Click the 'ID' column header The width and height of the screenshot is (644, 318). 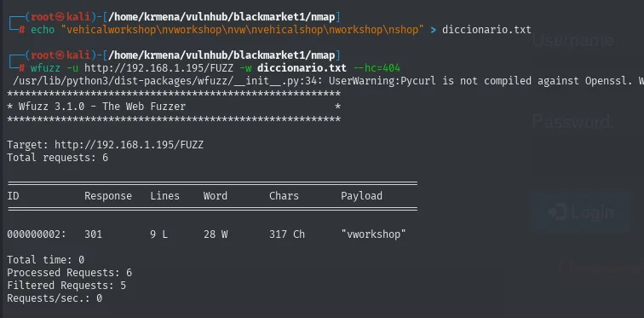tap(13, 196)
